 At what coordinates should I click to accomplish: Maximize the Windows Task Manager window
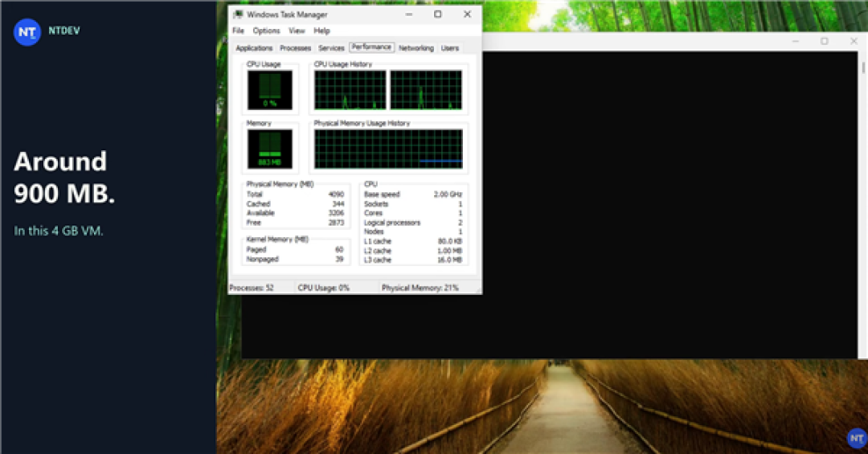point(438,14)
